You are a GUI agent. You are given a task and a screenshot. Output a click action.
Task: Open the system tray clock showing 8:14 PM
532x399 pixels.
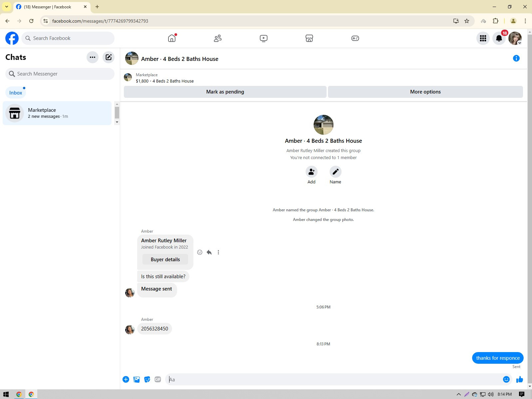pos(505,394)
